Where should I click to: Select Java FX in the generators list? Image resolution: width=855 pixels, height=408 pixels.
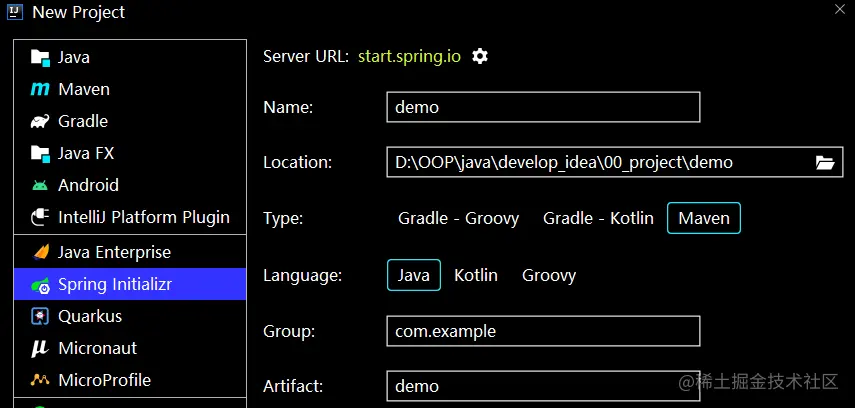coord(130,153)
